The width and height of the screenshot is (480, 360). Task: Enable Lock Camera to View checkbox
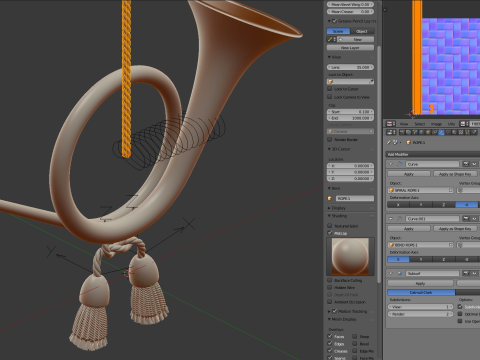coord(330,97)
